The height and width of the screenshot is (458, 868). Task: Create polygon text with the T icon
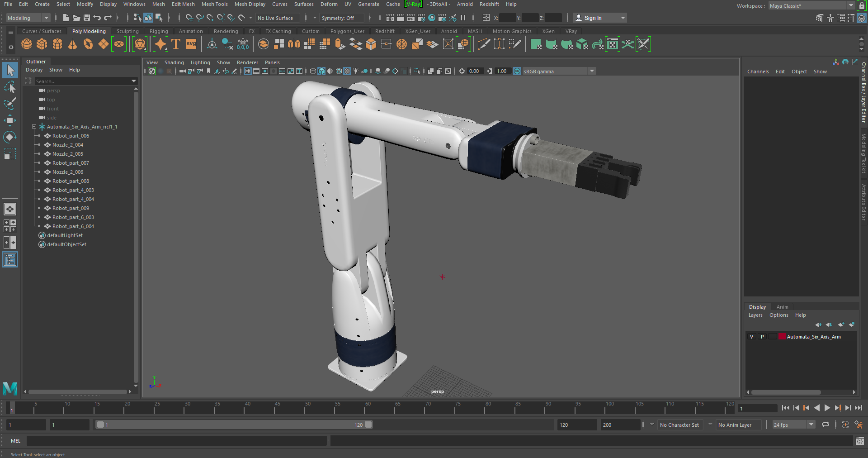(176, 44)
